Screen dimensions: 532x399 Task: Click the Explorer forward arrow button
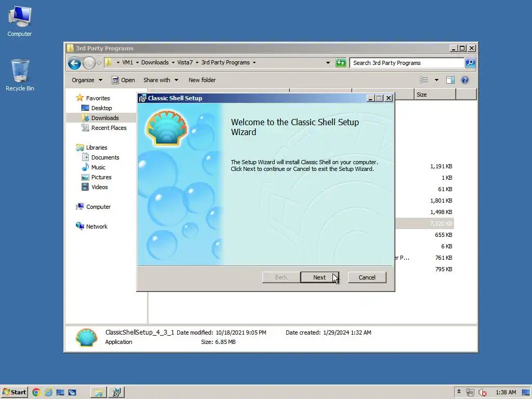coord(89,63)
